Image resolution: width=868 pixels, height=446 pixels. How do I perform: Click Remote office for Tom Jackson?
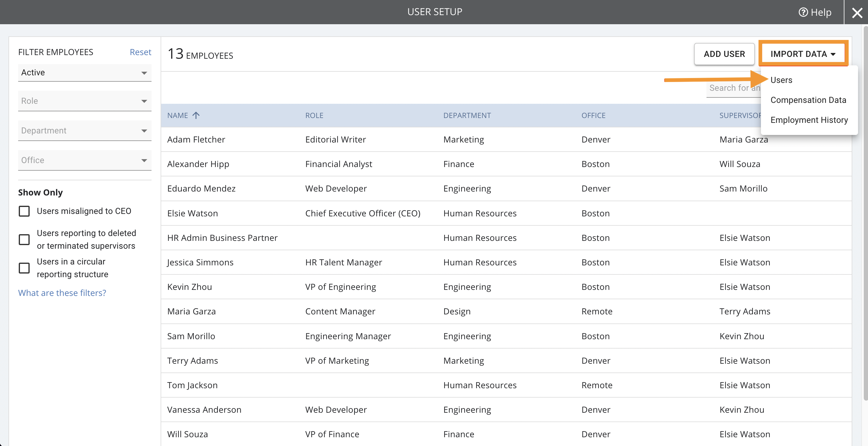pos(597,385)
